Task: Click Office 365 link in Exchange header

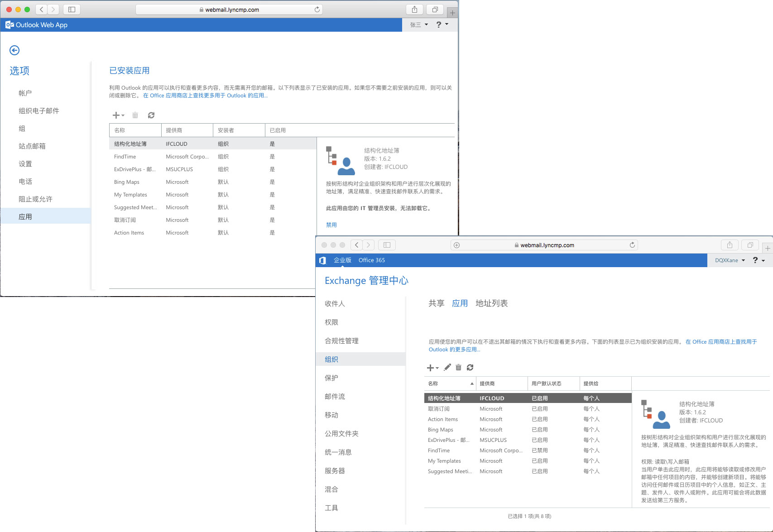Action: coord(372,260)
